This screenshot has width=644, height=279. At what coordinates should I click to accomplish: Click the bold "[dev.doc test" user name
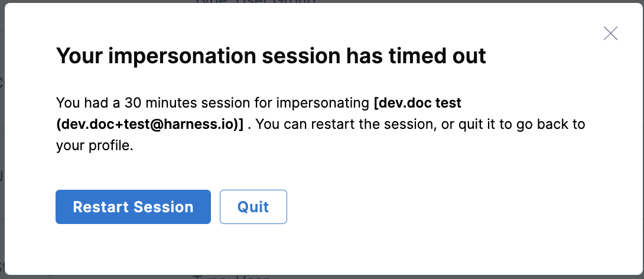pos(418,103)
